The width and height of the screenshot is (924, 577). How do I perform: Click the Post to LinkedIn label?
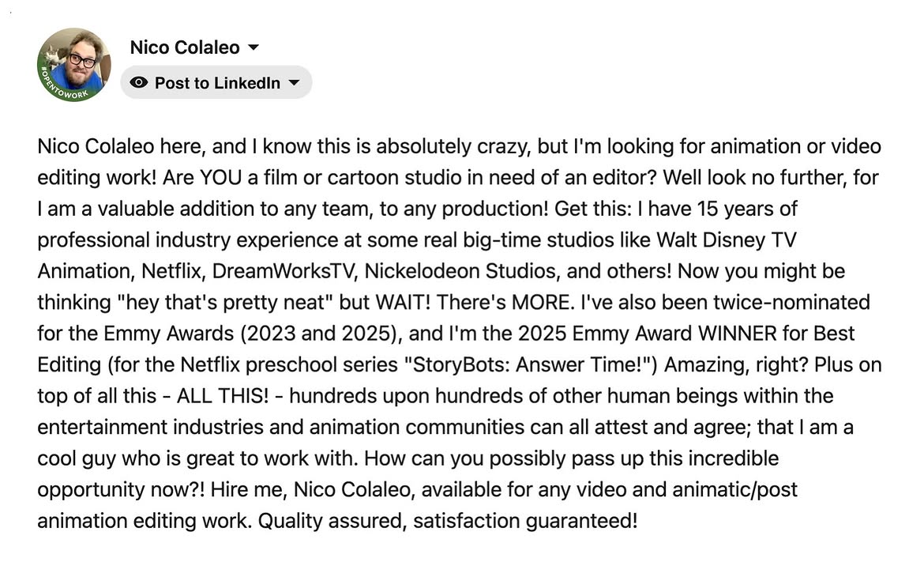[217, 83]
